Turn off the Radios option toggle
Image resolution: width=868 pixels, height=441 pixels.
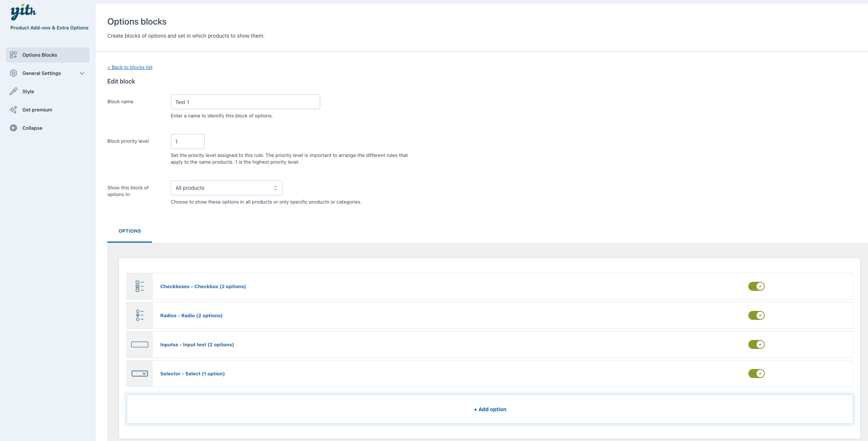click(x=756, y=315)
